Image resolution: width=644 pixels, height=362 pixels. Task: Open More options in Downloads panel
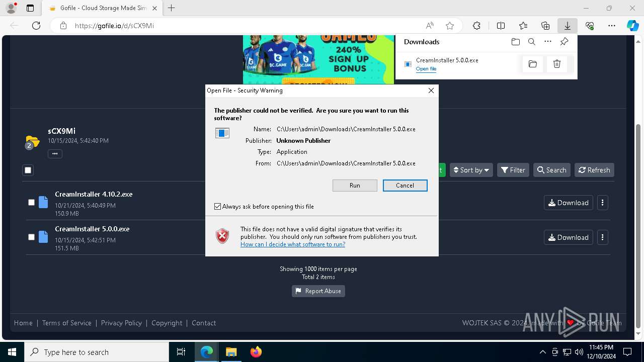point(548,42)
